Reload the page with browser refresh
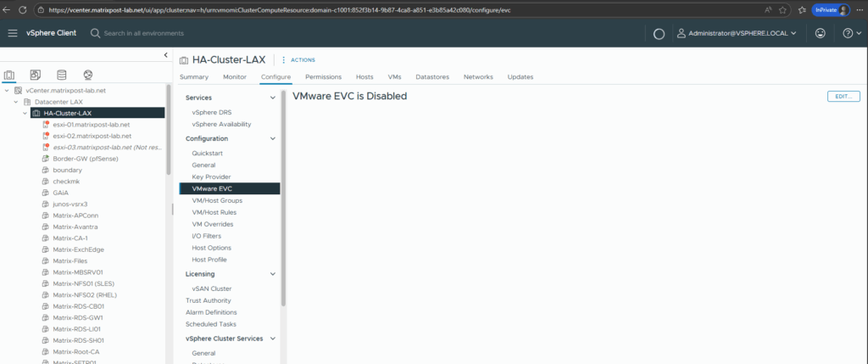Image resolution: width=868 pixels, height=364 pixels. point(23,10)
